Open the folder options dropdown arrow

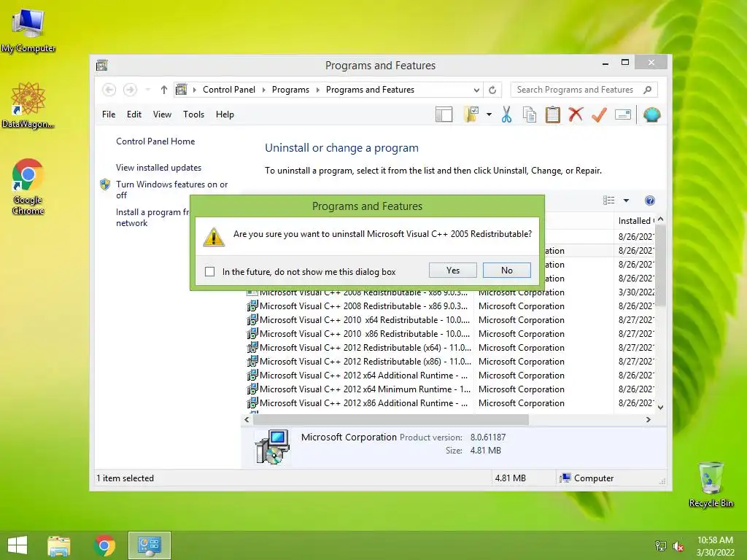click(489, 114)
